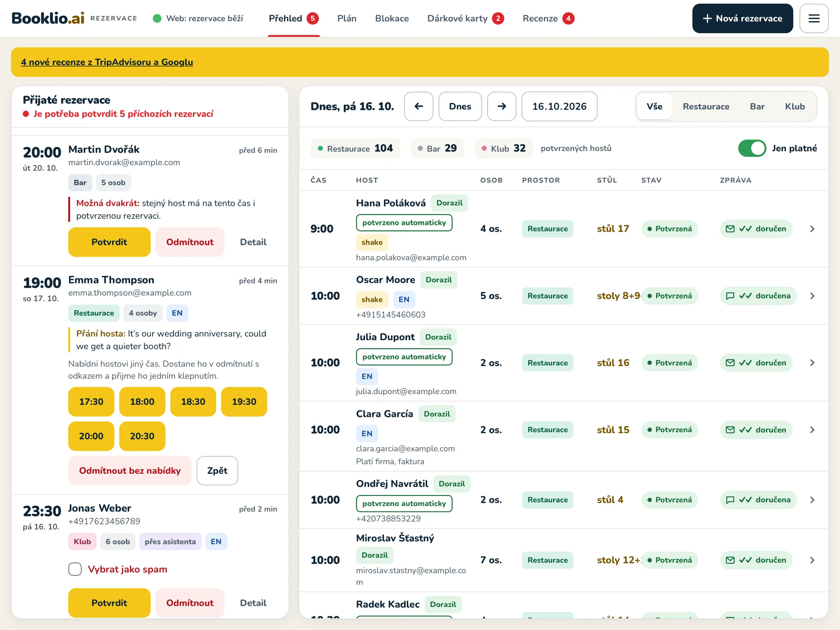Click green web status dot
The image size is (840, 630).
[x=157, y=18]
